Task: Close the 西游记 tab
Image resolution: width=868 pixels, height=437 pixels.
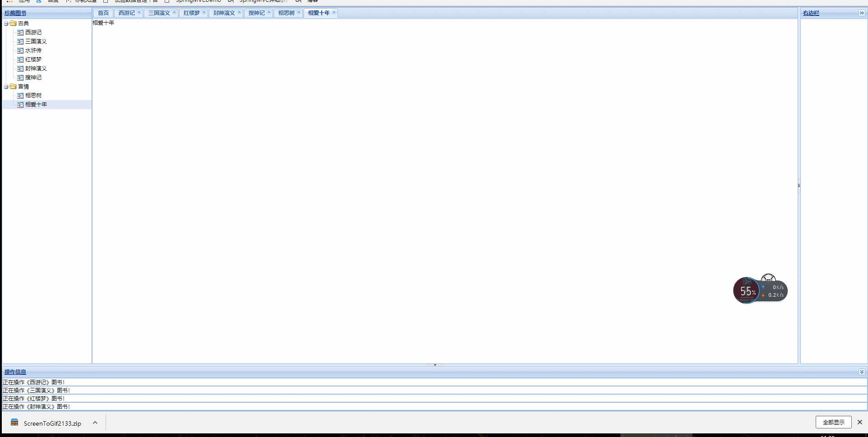Action: (x=139, y=12)
